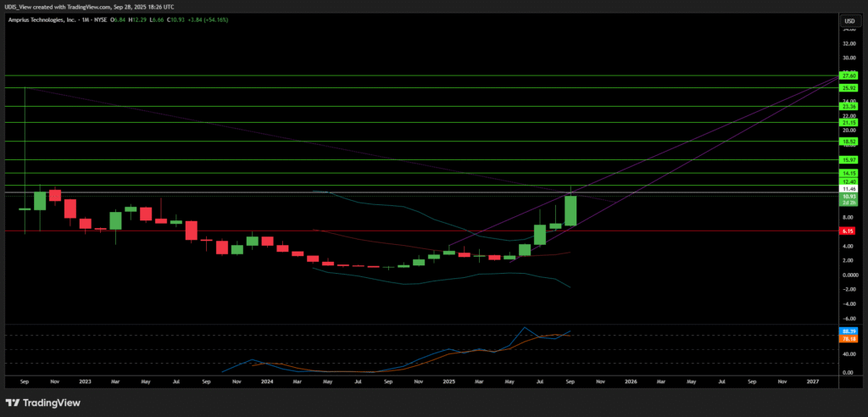The height and width of the screenshot is (417, 868).
Task: Click the current price 10.93 label
Action: click(x=846, y=197)
